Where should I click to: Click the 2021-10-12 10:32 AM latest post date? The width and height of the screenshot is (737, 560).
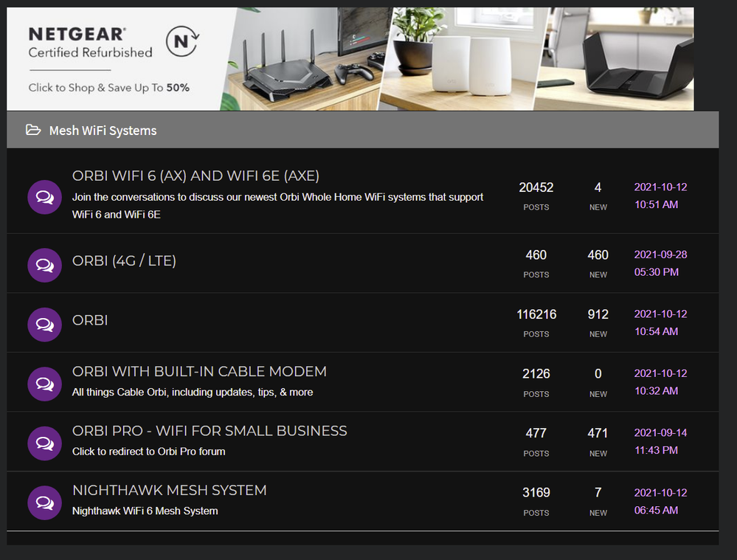pos(660,381)
